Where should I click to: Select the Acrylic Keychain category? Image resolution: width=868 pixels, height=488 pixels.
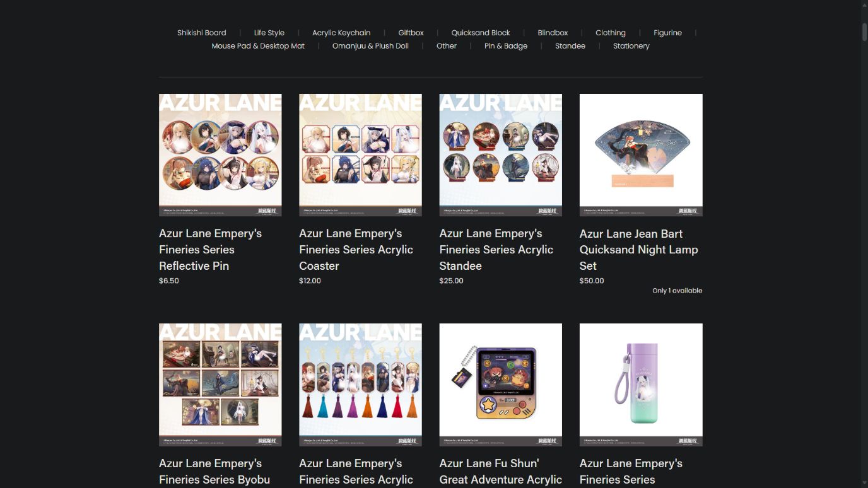tap(341, 33)
